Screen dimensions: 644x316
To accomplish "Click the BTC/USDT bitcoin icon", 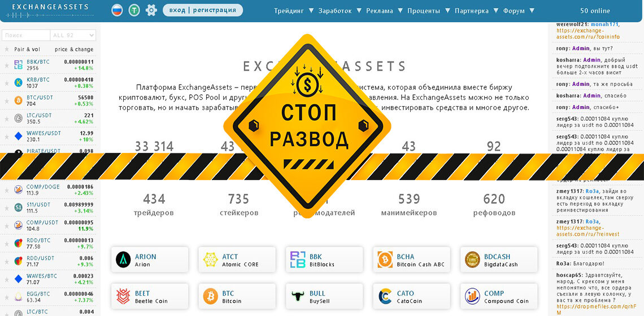I will pyautogui.click(x=19, y=100).
